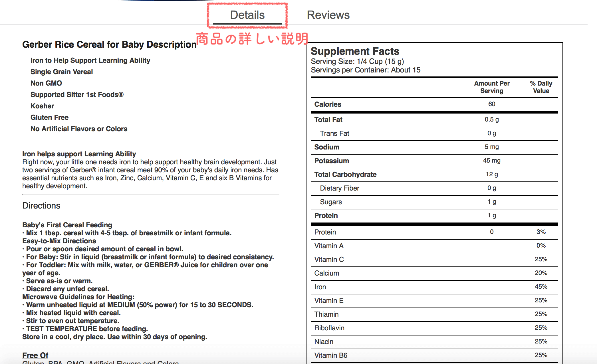Click 'Baby's First Cereal Feeding' text
The width and height of the screenshot is (597, 364).
[67, 225]
